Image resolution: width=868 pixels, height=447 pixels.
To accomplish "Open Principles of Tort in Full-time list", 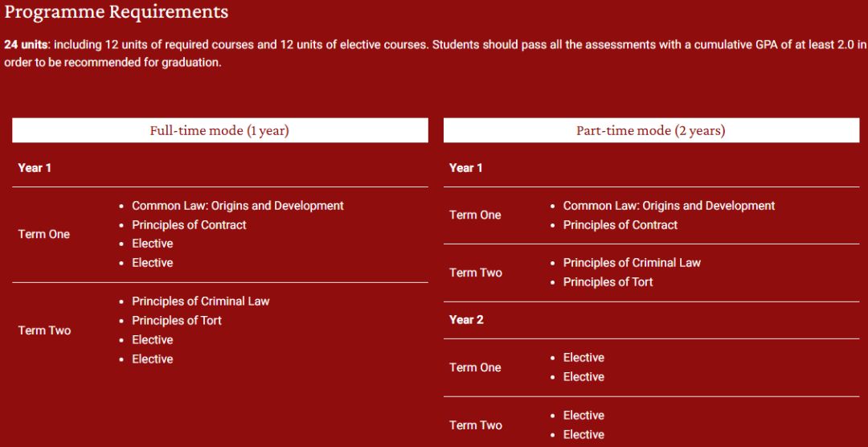I will 177,321.
